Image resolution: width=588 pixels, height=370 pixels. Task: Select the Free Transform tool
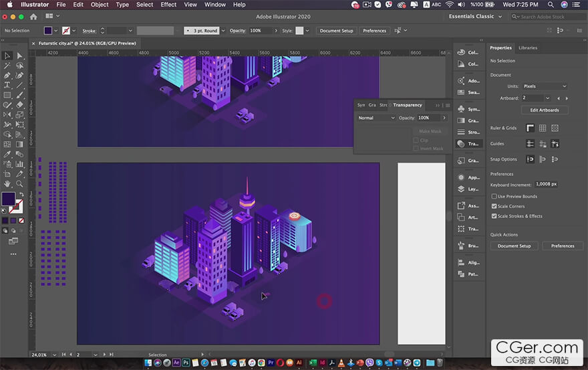pos(19,124)
